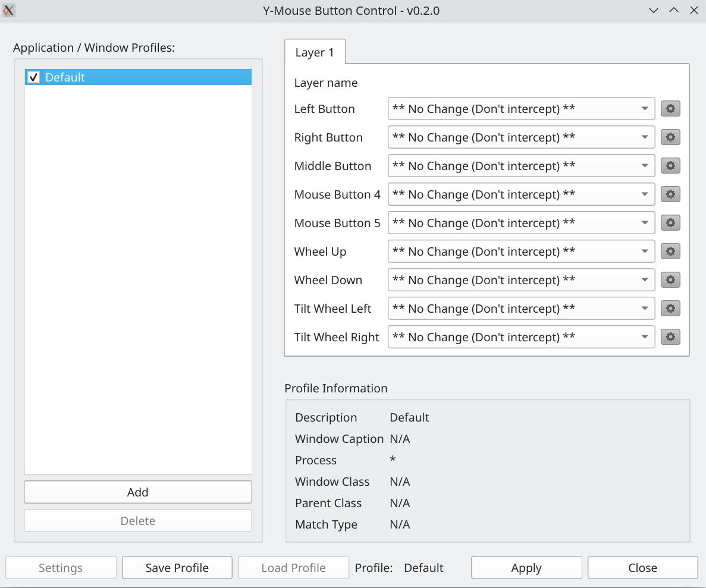Expand the Left Button action dropdown
This screenshot has width=706, height=588.
click(522, 109)
